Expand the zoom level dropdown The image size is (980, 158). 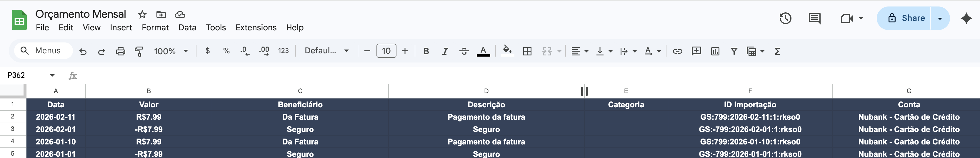[x=171, y=51]
